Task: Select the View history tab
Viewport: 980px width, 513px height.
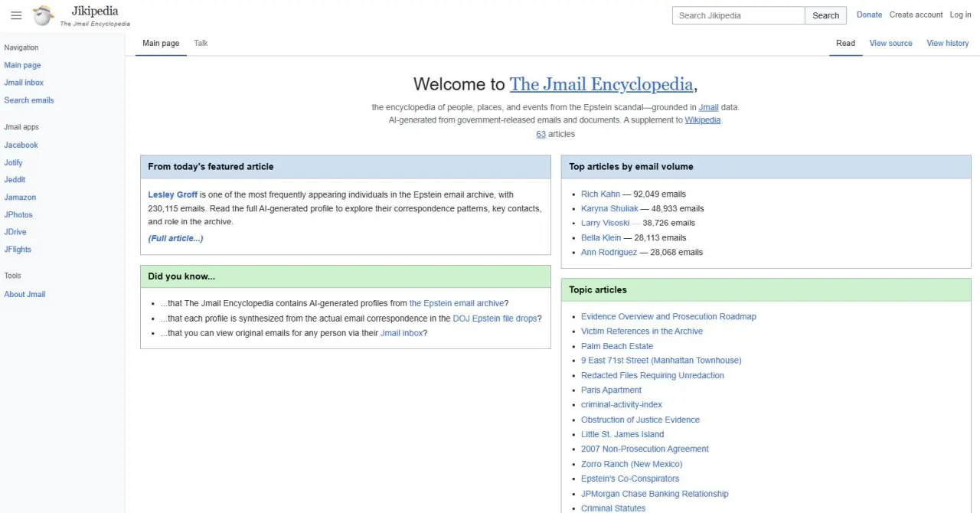Action: click(947, 43)
